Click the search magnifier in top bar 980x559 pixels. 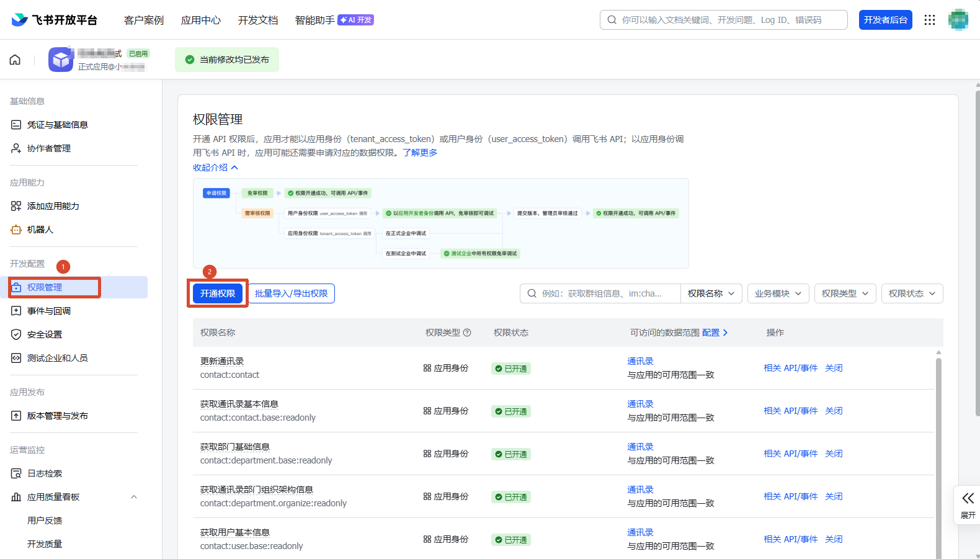[612, 20]
